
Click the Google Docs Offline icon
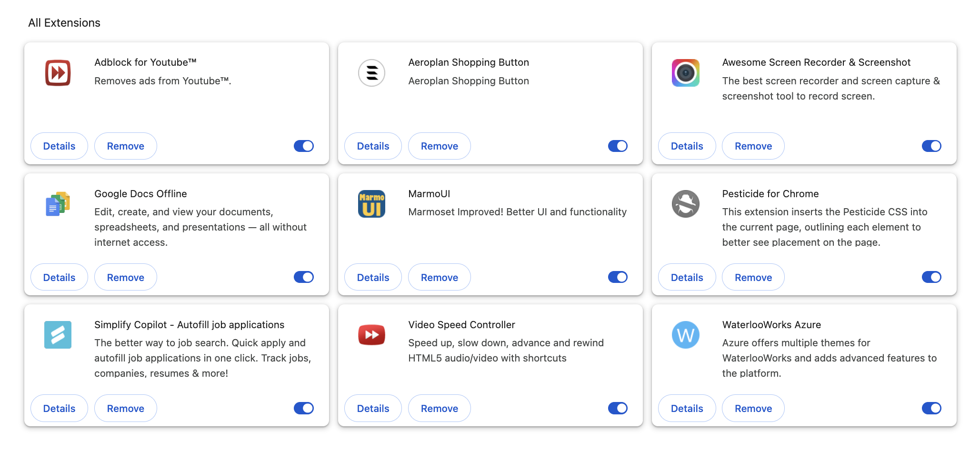point(58,204)
